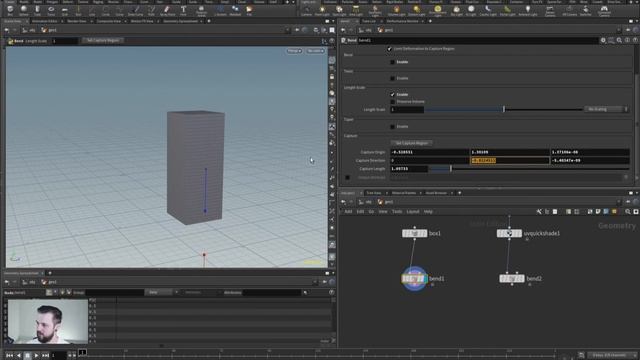
Task: Select the uvquickshade1 node
Action: 509,233
